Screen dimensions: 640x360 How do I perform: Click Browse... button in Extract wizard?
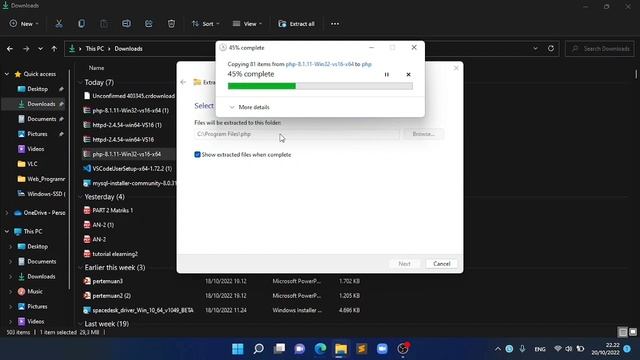click(x=423, y=134)
